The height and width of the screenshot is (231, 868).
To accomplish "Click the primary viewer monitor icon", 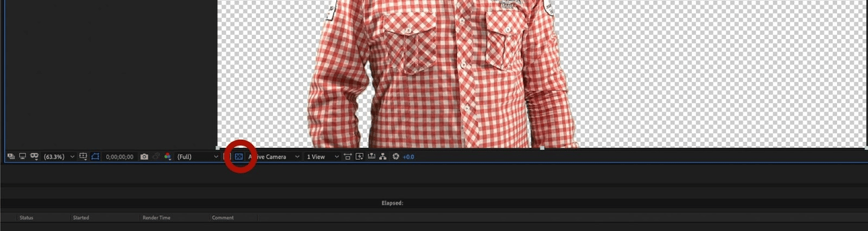I will (22, 157).
